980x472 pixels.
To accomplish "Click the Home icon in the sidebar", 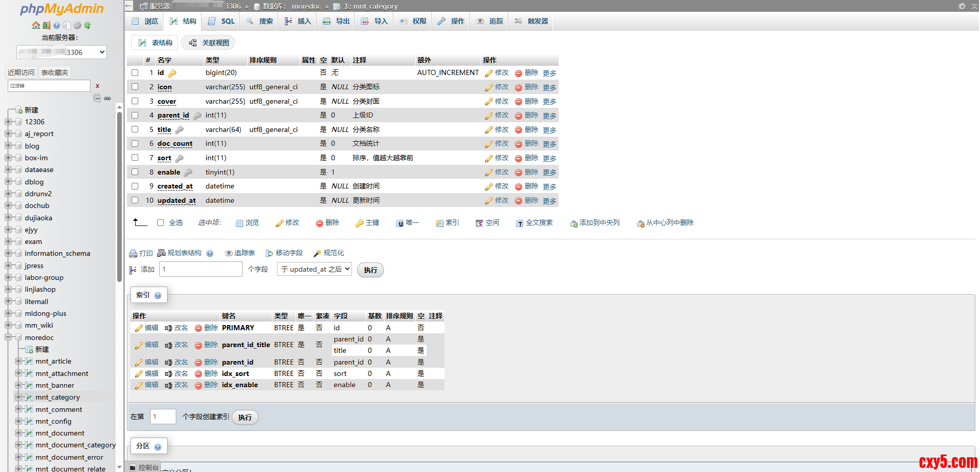I will point(35,25).
